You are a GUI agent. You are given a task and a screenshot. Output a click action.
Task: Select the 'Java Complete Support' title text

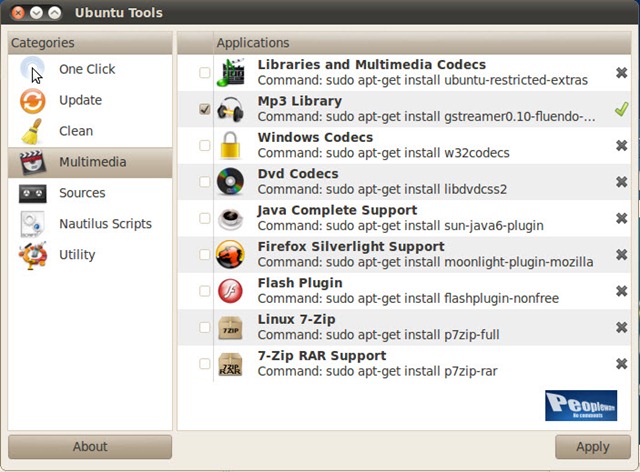pos(337,210)
